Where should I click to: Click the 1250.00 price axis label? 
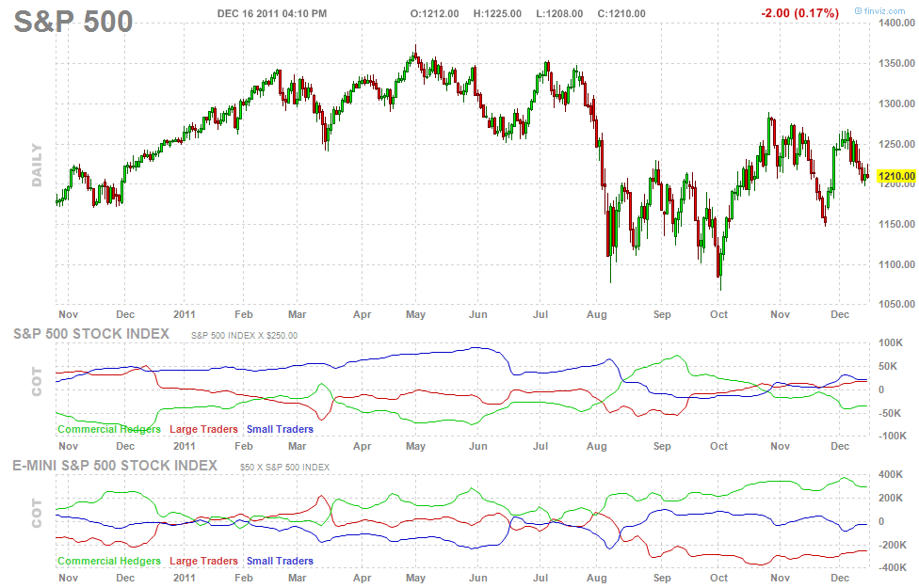point(896,144)
